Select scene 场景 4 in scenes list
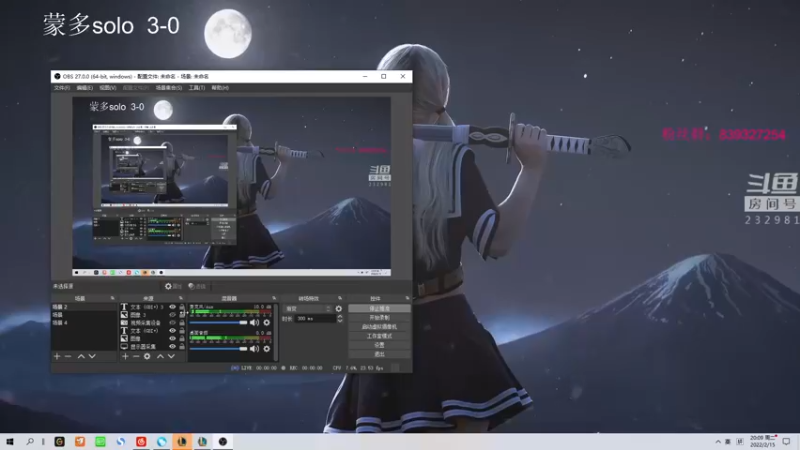Image resolution: width=800 pixels, height=450 pixels. coord(84,323)
